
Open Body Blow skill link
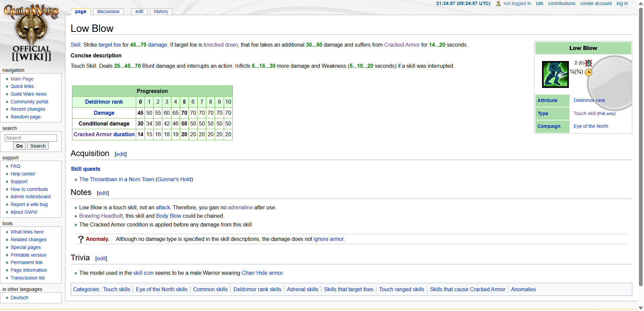(x=169, y=216)
